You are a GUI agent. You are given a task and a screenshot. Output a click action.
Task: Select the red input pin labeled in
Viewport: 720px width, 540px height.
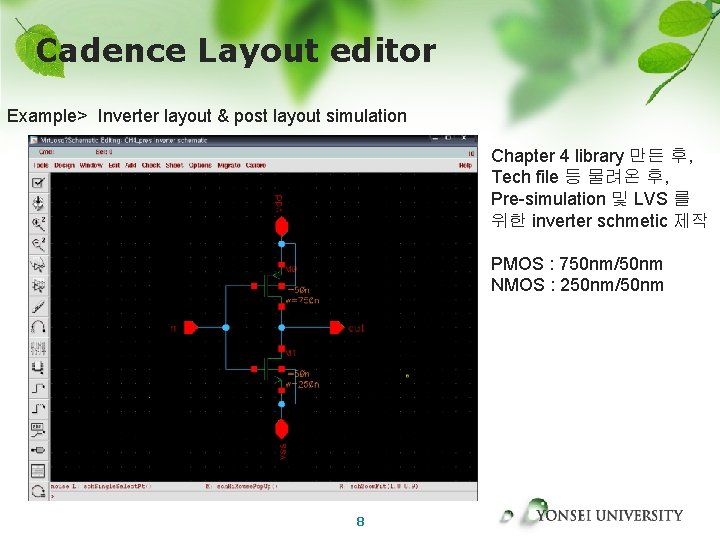coord(191,327)
